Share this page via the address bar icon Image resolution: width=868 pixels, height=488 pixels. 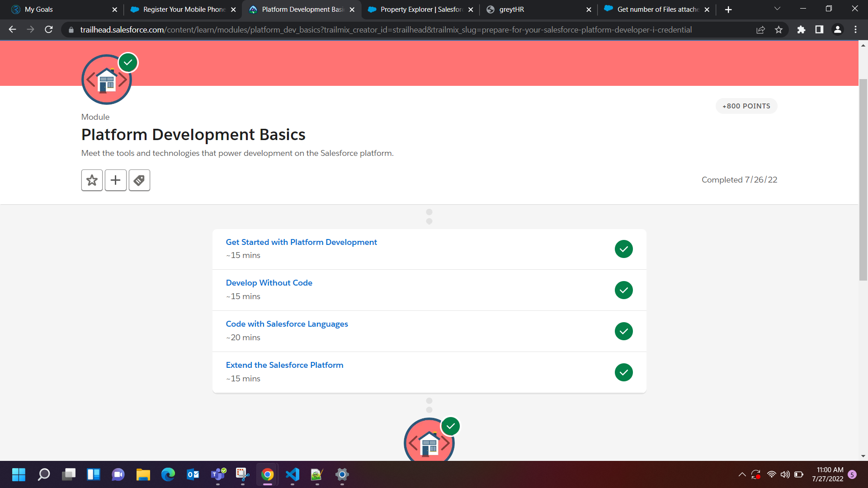[x=760, y=30]
